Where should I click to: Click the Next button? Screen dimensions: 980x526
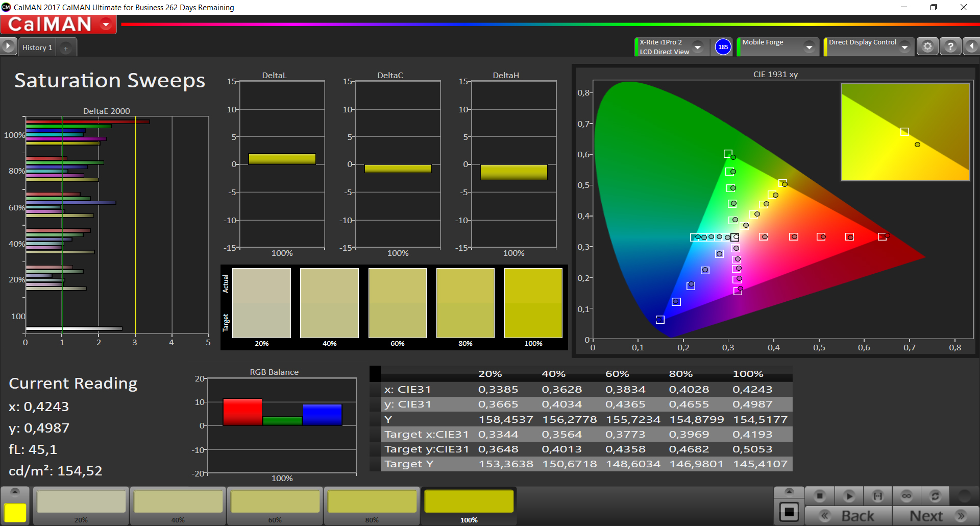[x=936, y=516]
